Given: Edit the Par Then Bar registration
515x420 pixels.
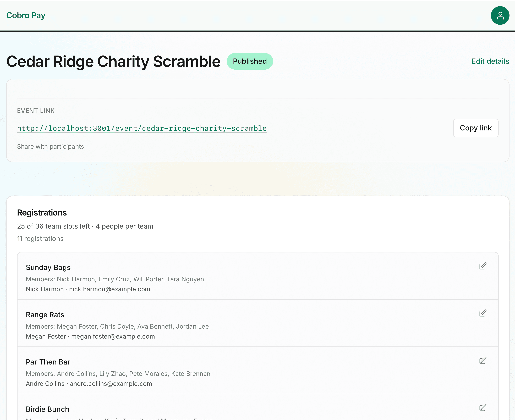Looking at the screenshot, I should coord(483,361).
